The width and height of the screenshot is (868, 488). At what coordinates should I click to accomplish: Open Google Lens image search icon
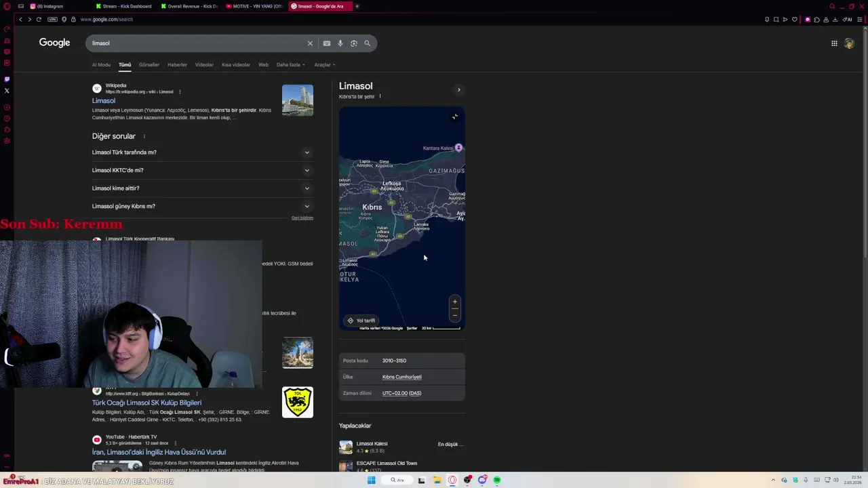[354, 43]
